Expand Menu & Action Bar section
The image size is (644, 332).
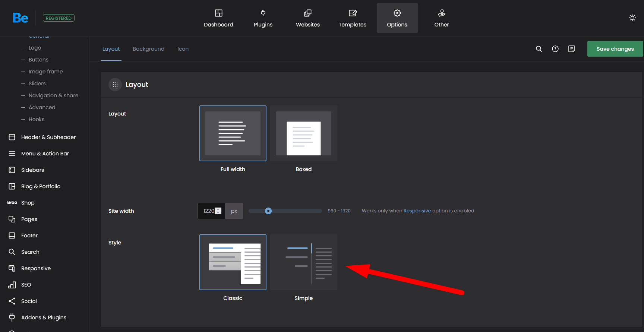pyautogui.click(x=45, y=154)
